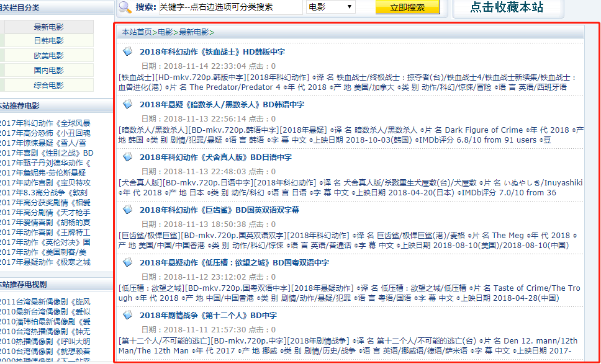
Task: Click 暗数杀人 description starting [暗数杀人/黑数杀人][BD-mkv
Action: coord(351,135)
